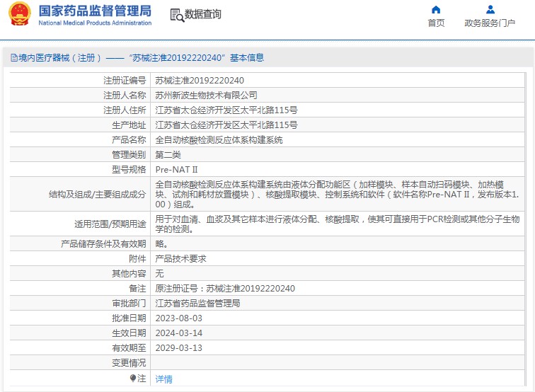Open the 数据查询 search icon
This screenshot has width=535, height=392.
(x=177, y=15)
